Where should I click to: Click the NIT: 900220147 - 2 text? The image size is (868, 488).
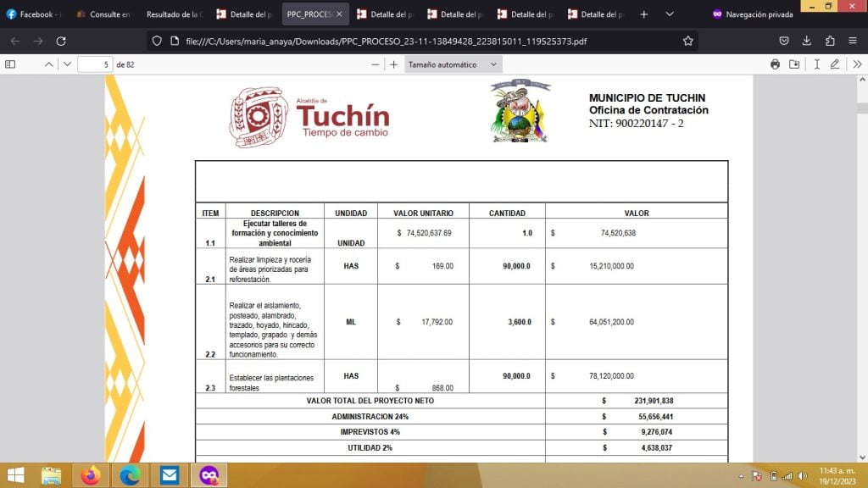tap(636, 124)
